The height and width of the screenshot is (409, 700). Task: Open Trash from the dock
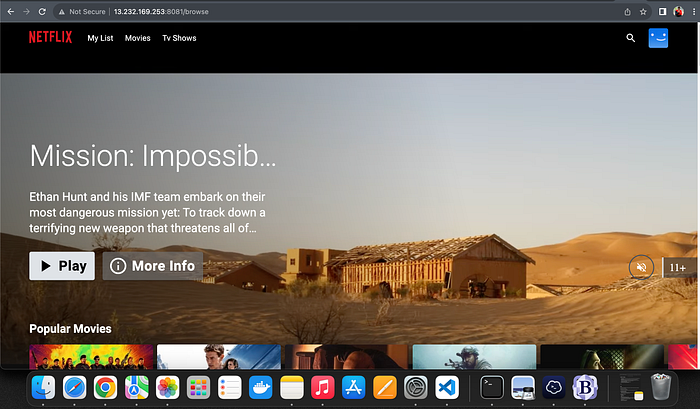[661, 387]
